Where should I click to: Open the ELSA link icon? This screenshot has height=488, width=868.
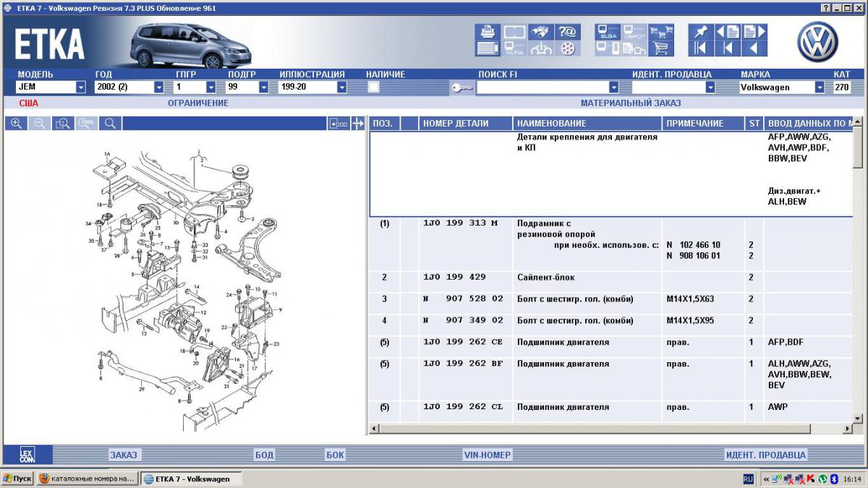tap(608, 32)
